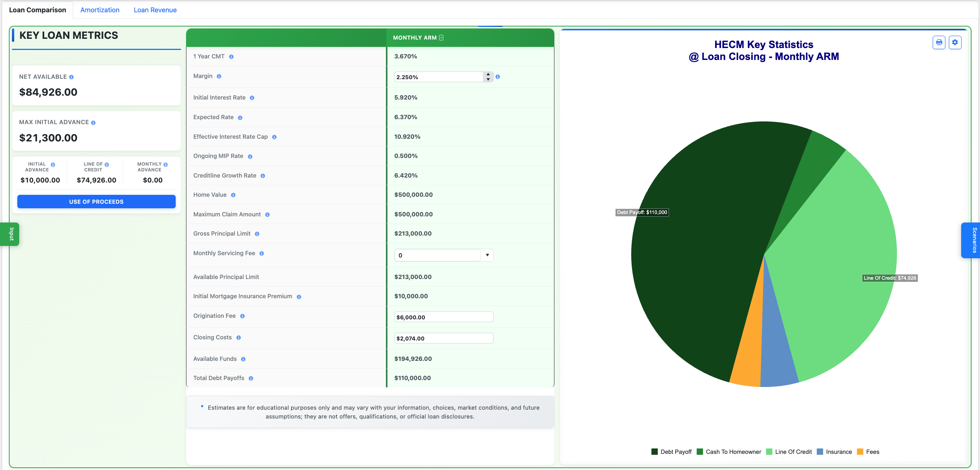Click info icon next to 1 Year CMT
Image resolution: width=980 pixels, height=470 pixels.
[x=231, y=57]
